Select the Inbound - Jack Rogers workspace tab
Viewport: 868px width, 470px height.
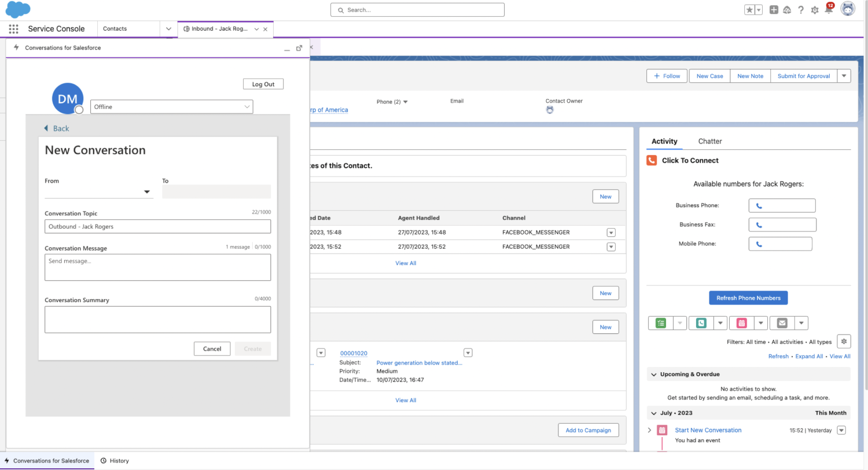tap(219, 29)
